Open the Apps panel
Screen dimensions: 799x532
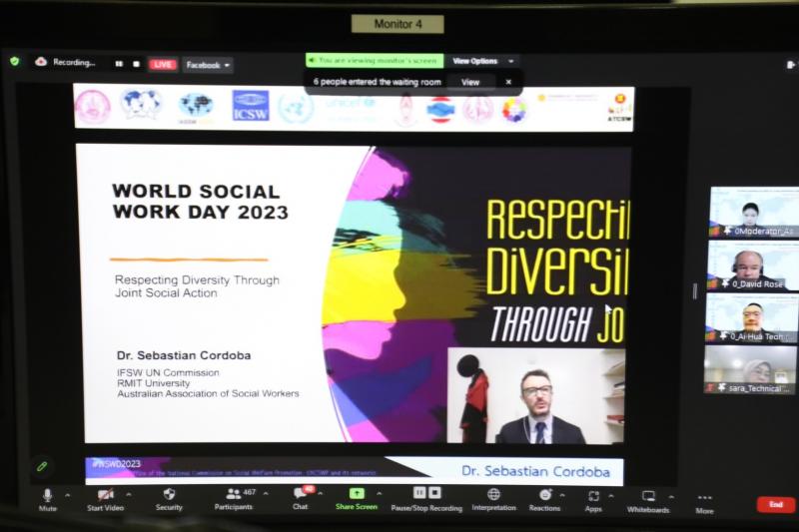coord(593,501)
